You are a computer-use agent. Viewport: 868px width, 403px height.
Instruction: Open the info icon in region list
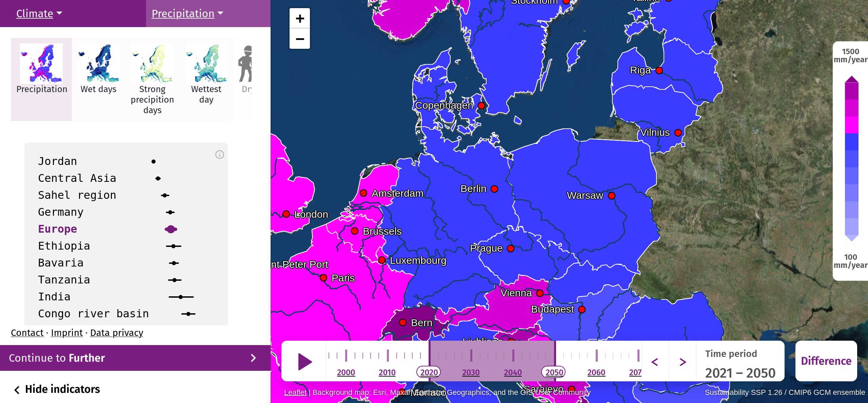click(220, 154)
